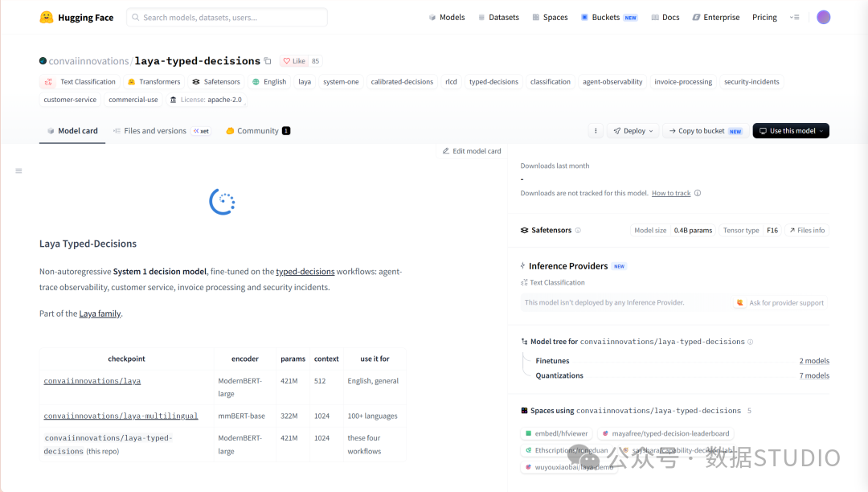This screenshot has height=492, width=868.
Task: Open the sidebar table of contents icon
Action: (x=18, y=171)
